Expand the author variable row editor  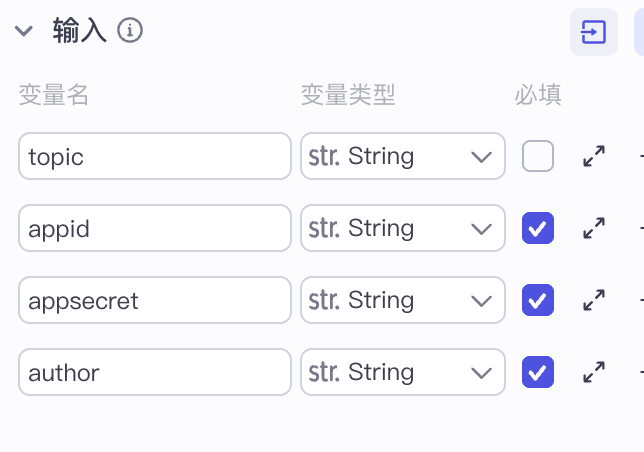pos(594,373)
